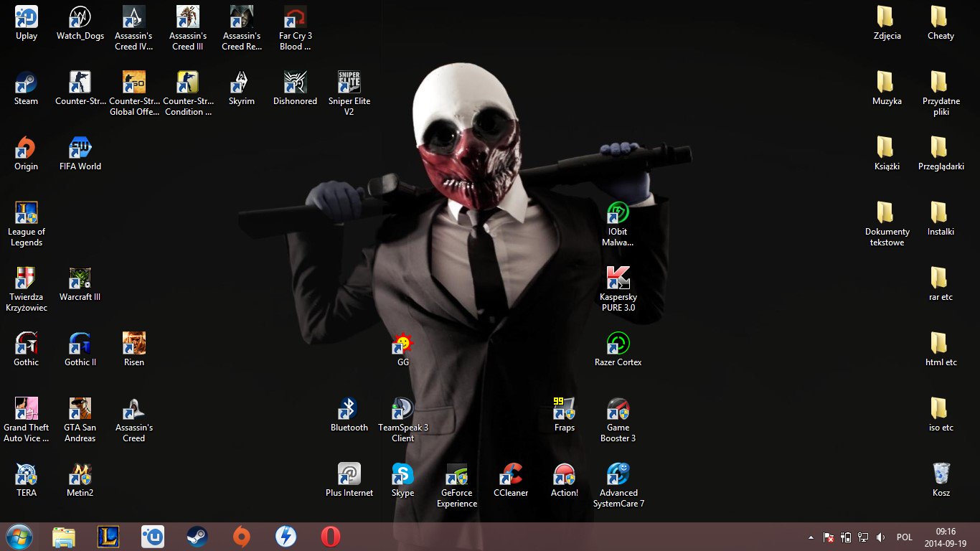Viewport: 980px width, 551px height.
Task: Select the Gothic II shortcut
Action: (80, 349)
